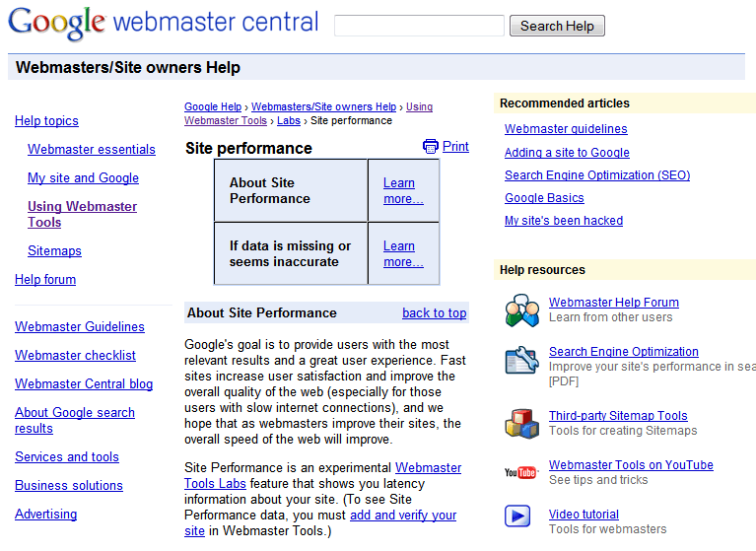Go to Labs in the breadcrumb

tap(289, 121)
